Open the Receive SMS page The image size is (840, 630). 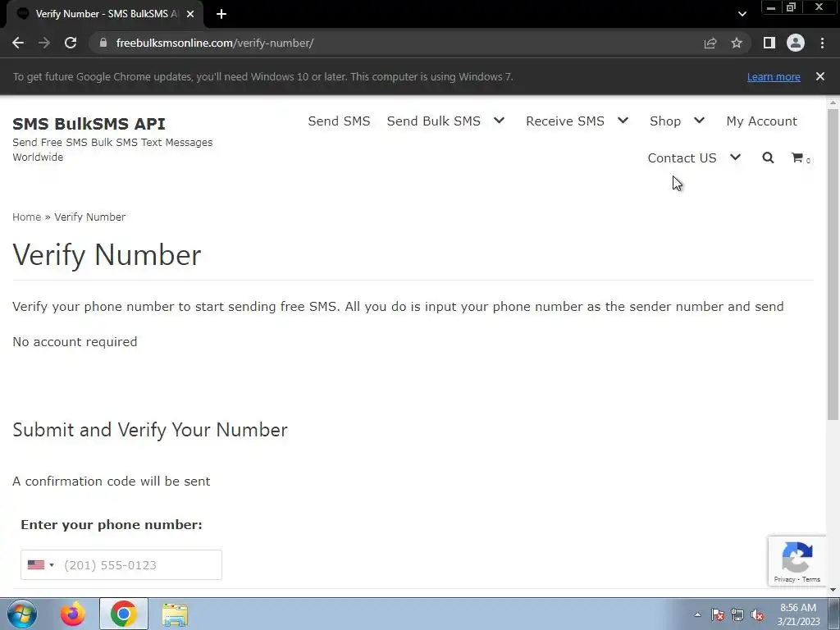[x=564, y=121]
